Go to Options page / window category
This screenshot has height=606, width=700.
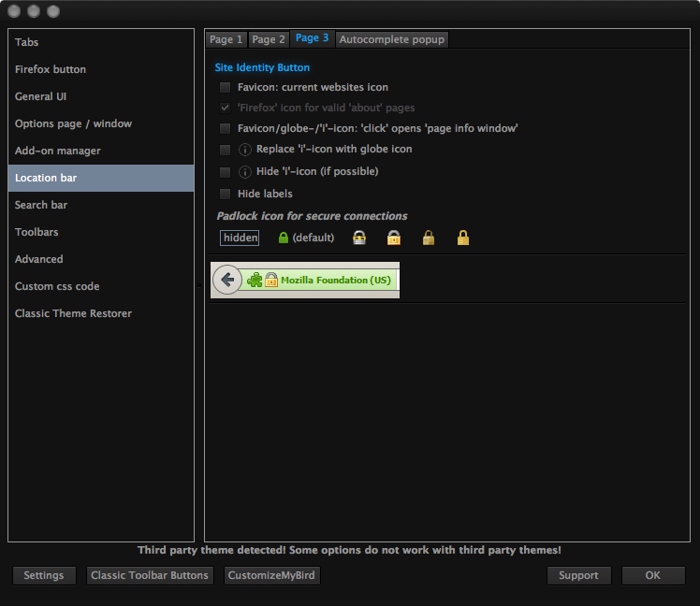tap(101, 124)
